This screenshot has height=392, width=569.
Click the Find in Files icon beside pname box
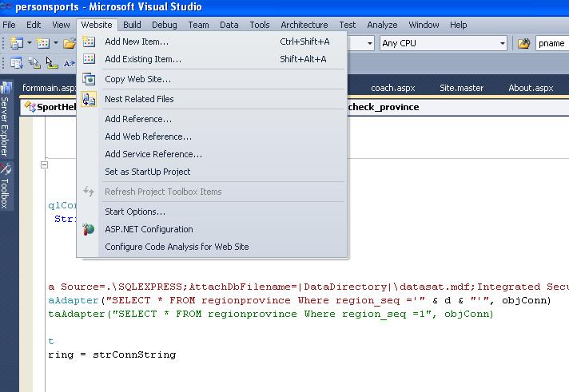[523, 44]
